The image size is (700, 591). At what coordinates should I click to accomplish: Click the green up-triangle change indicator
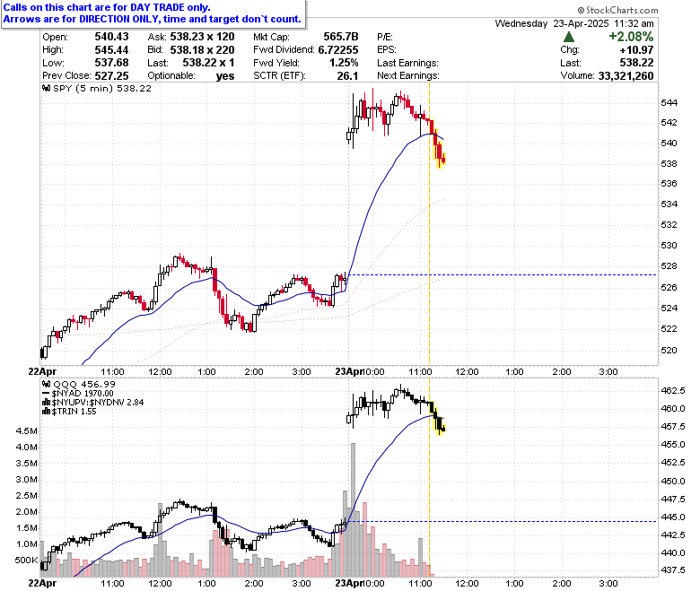tap(569, 37)
